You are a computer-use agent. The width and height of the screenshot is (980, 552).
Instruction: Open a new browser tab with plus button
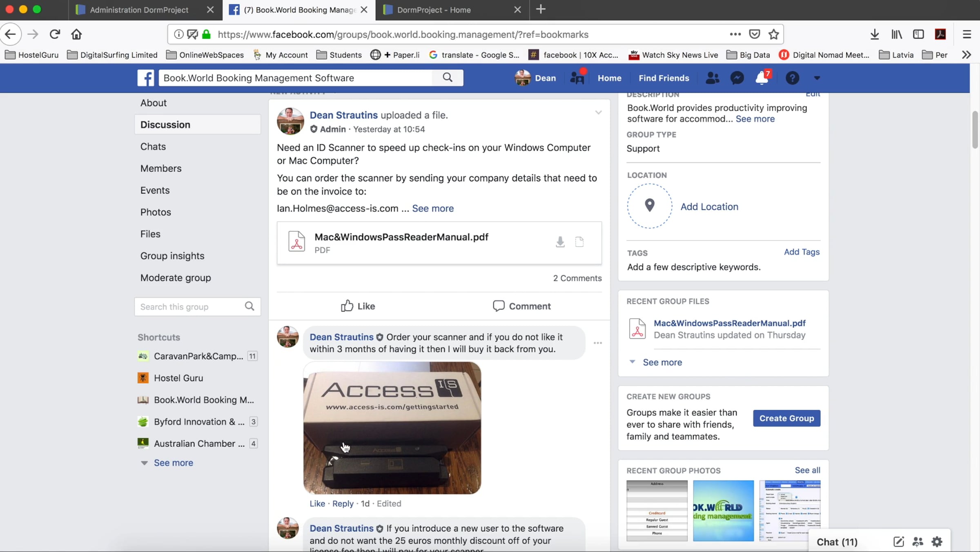(541, 9)
